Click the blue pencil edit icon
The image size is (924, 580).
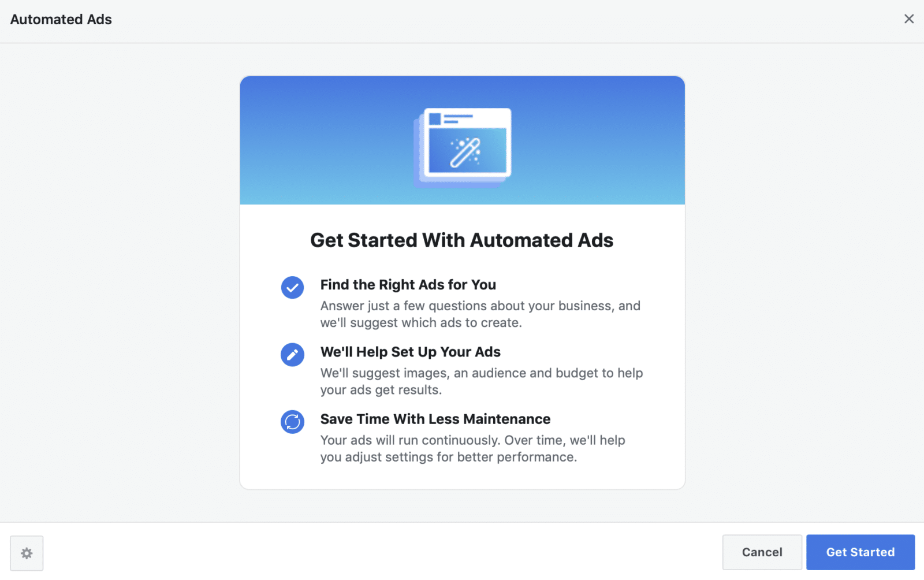(292, 355)
